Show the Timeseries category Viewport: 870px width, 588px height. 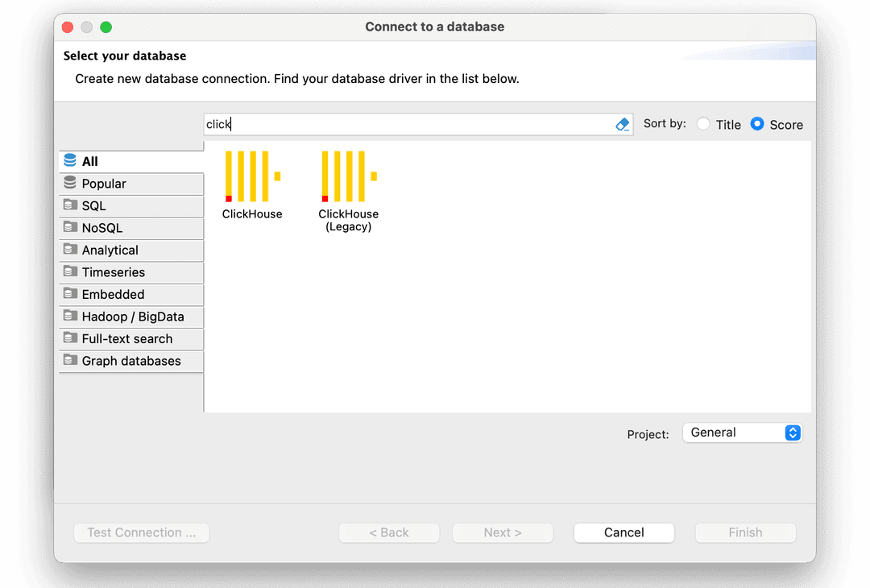[x=131, y=272]
